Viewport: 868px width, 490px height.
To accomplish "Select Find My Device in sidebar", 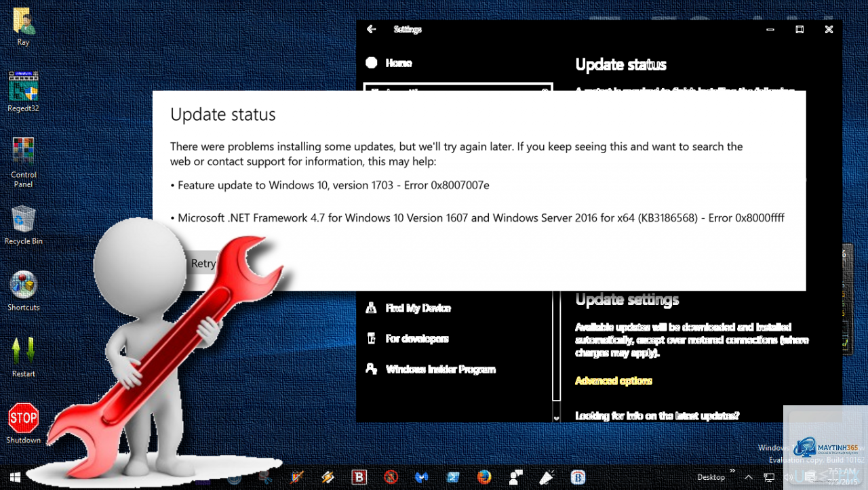I will (x=418, y=308).
